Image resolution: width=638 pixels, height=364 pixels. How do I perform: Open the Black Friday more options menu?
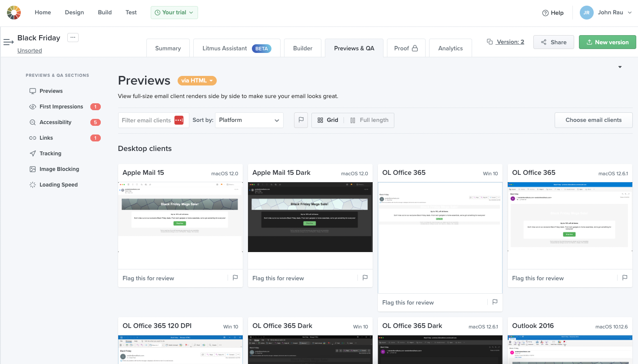point(73,38)
